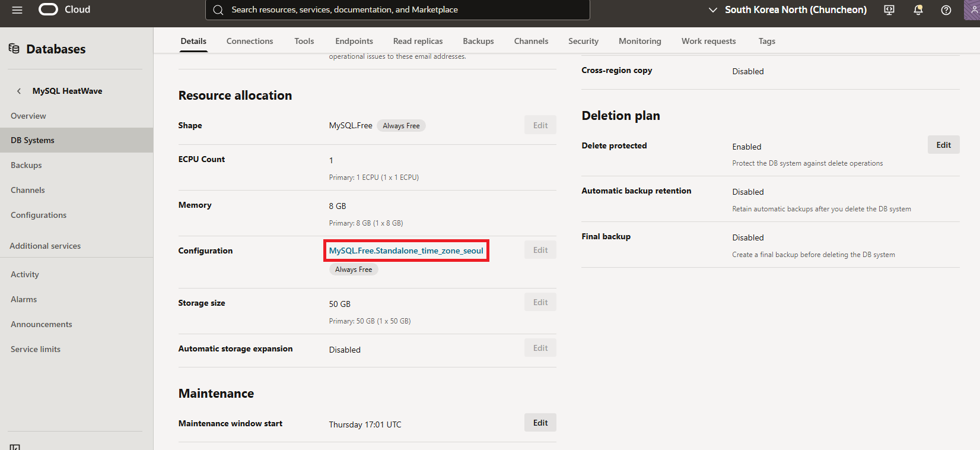The width and height of the screenshot is (980, 450).
Task: Click the Databases stack icon
Action: click(14, 49)
